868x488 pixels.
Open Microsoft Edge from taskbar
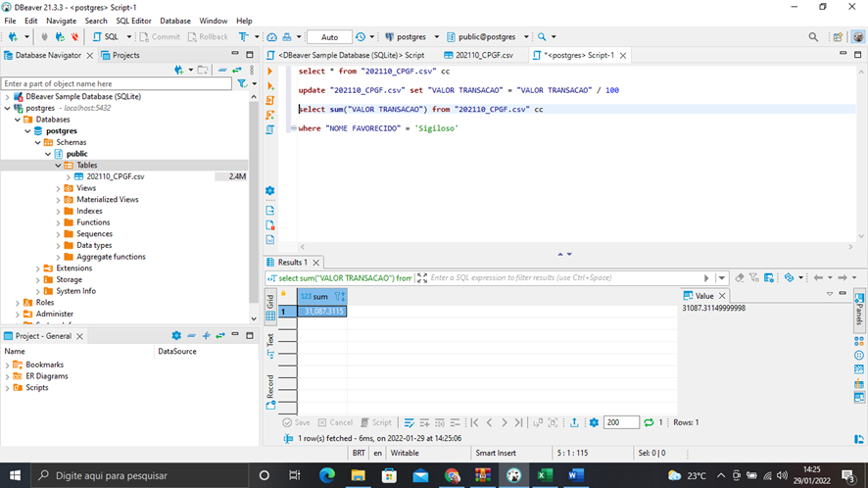(x=326, y=475)
